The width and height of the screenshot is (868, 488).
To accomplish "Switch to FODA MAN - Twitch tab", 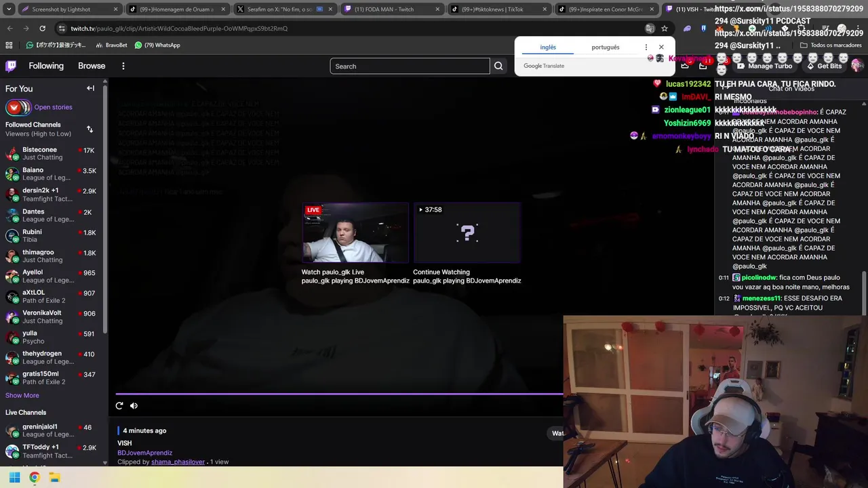I will (391, 9).
